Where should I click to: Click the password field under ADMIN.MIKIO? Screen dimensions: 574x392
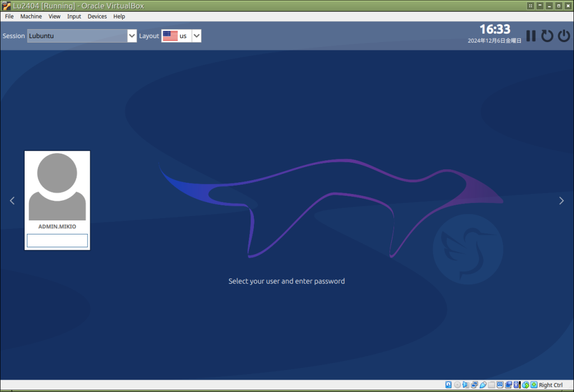(x=57, y=241)
